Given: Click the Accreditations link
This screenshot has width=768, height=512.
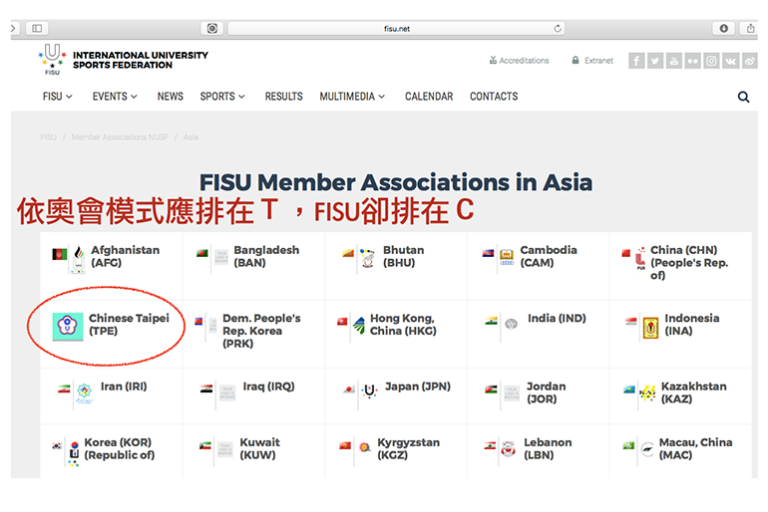Looking at the screenshot, I should 519,61.
